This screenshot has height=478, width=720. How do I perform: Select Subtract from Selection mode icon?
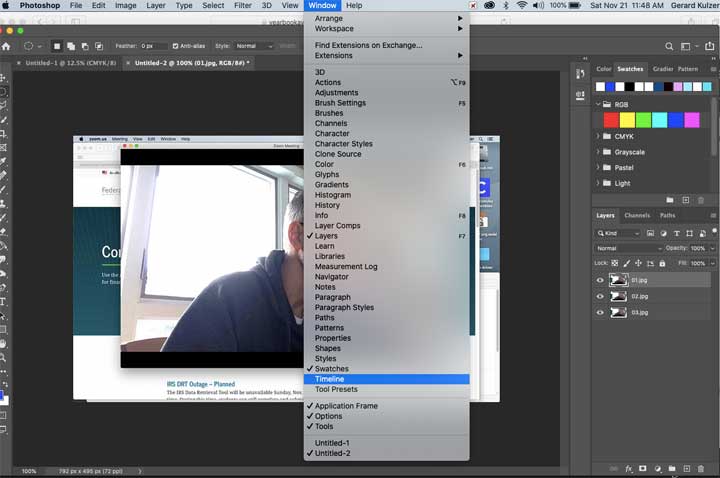[x=85, y=46]
